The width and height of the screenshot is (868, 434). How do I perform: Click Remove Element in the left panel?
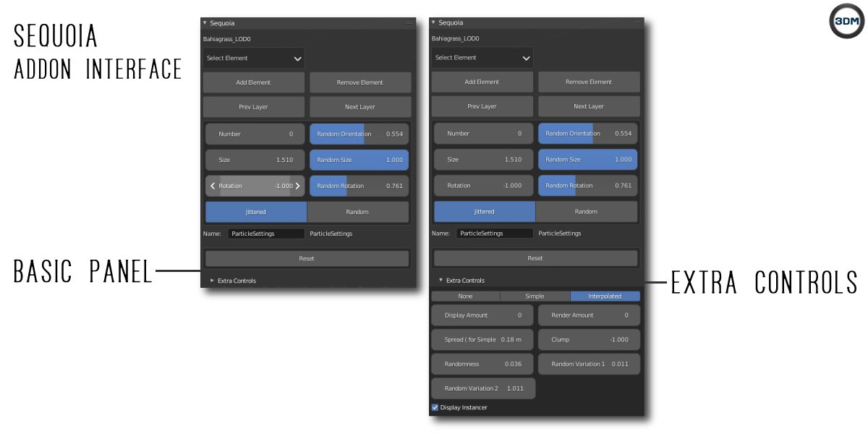[x=360, y=82]
